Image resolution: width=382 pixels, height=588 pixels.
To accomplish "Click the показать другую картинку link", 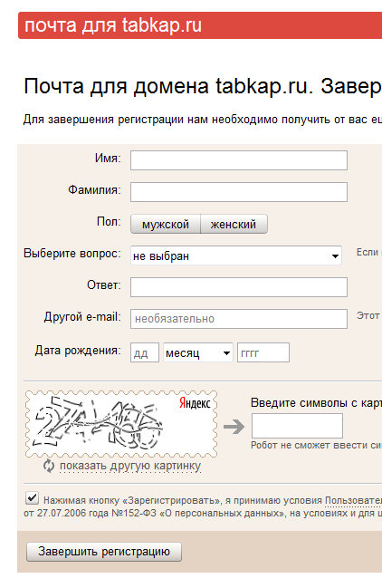I will (x=130, y=466).
